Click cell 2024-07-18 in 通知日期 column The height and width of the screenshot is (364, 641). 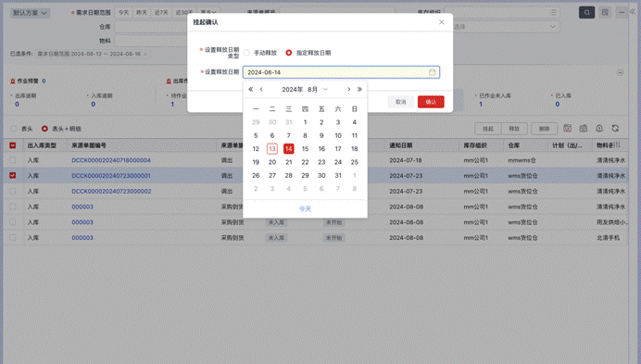click(406, 160)
